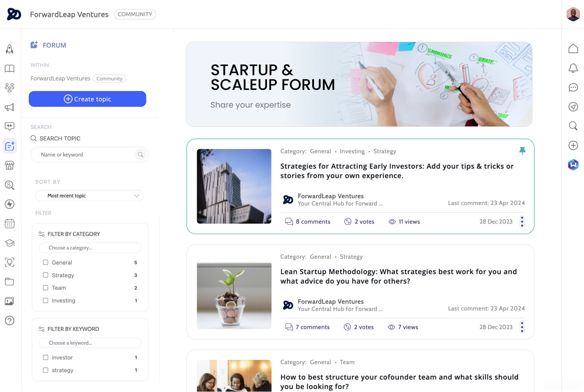Open the rocket icon in left sidebar
Viewport: 584px width, 392px height.
point(9,49)
